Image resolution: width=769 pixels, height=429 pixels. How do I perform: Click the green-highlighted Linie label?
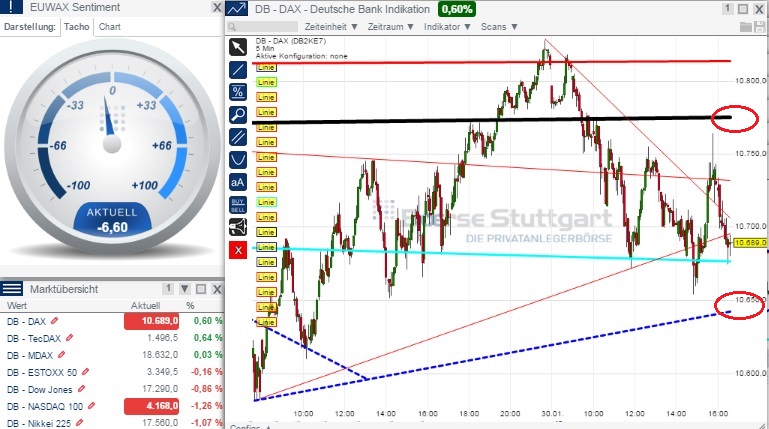pos(266,82)
